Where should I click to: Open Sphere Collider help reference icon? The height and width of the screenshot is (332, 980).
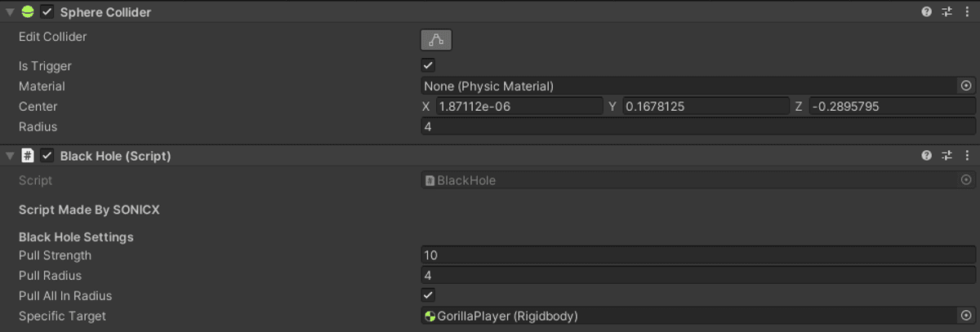click(927, 12)
